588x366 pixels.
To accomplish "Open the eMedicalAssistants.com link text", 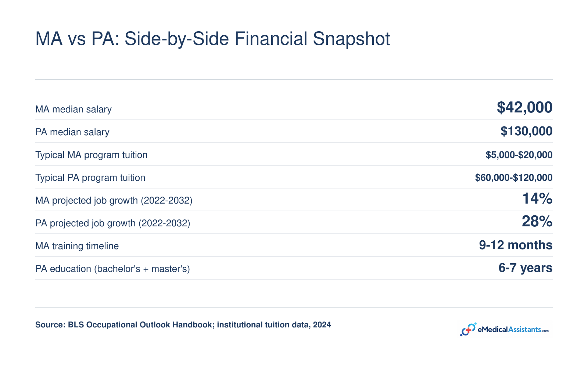I will (x=513, y=330).
